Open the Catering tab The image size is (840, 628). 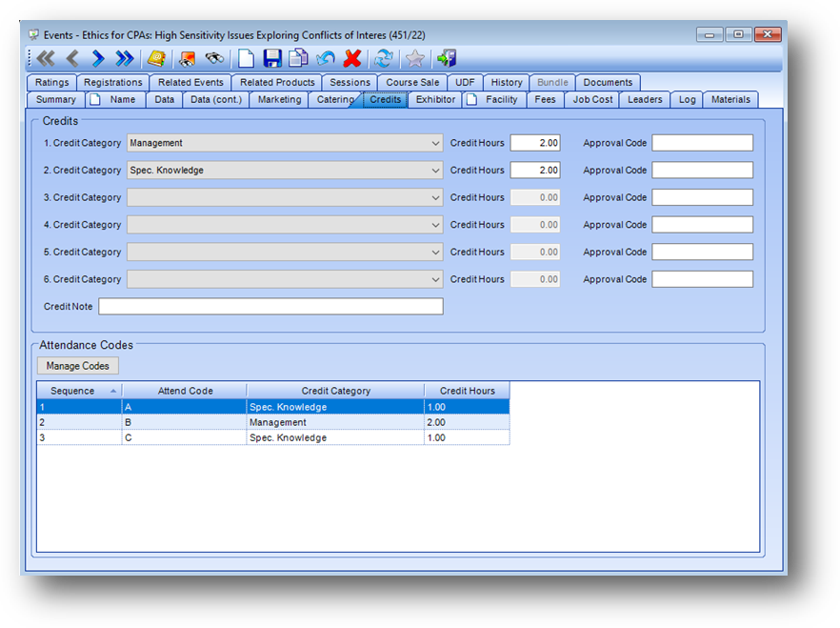(x=335, y=100)
